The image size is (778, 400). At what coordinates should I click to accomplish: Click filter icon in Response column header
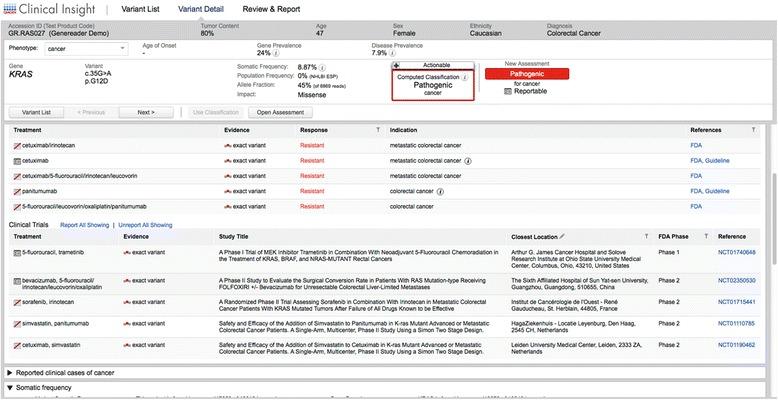point(378,130)
